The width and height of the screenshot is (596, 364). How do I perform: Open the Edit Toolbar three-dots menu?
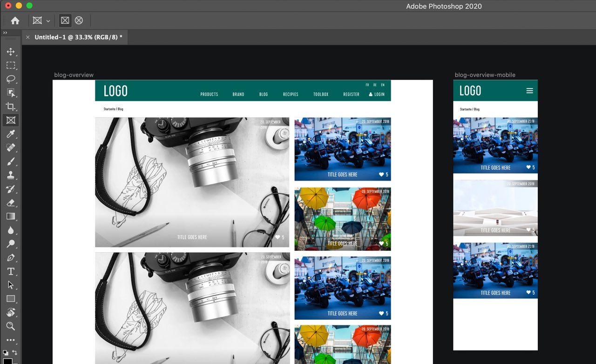click(x=11, y=340)
